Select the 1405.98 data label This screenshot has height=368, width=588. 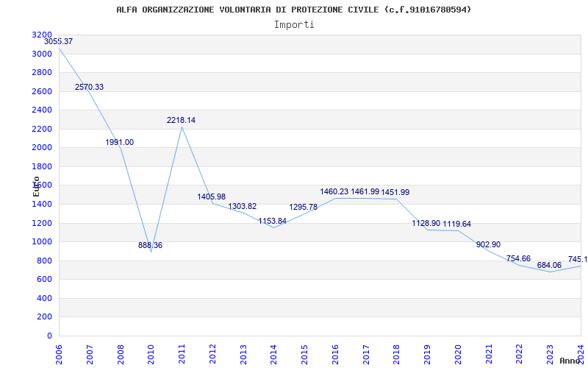[x=212, y=197]
